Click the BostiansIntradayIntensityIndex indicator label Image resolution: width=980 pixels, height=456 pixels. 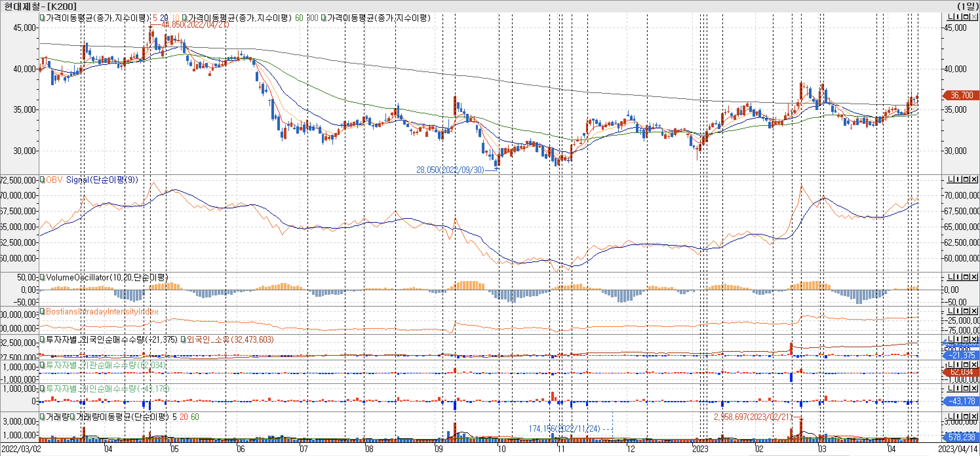[102, 312]
